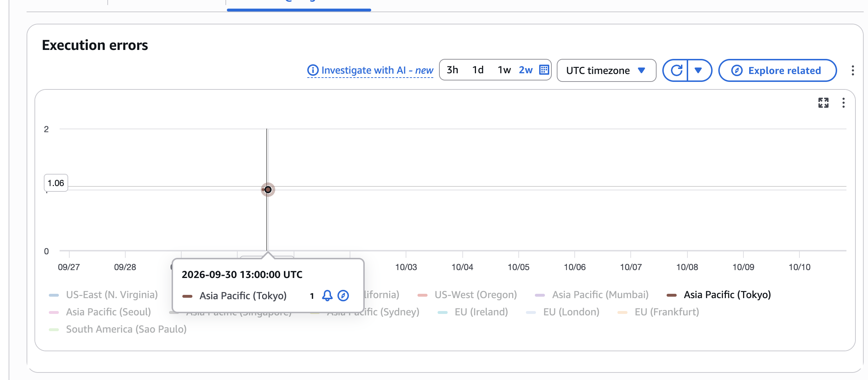Click the compass icon in Explore related
868x380 pixels.
point(737,70)
